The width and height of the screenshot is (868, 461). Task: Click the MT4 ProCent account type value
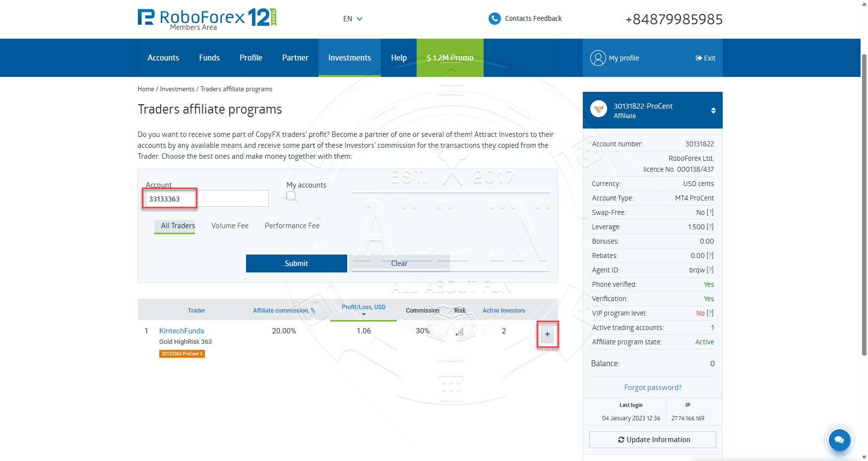(x=694, y=198)
